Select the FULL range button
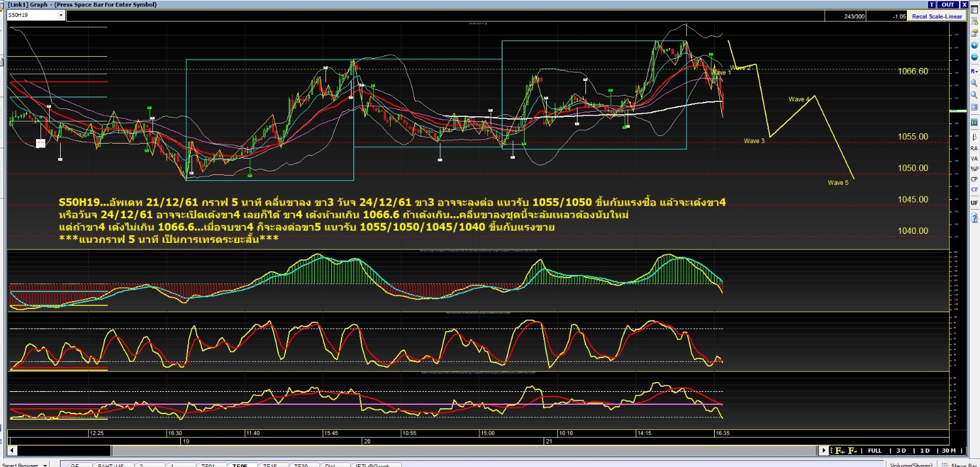 [x=875, y=451]
